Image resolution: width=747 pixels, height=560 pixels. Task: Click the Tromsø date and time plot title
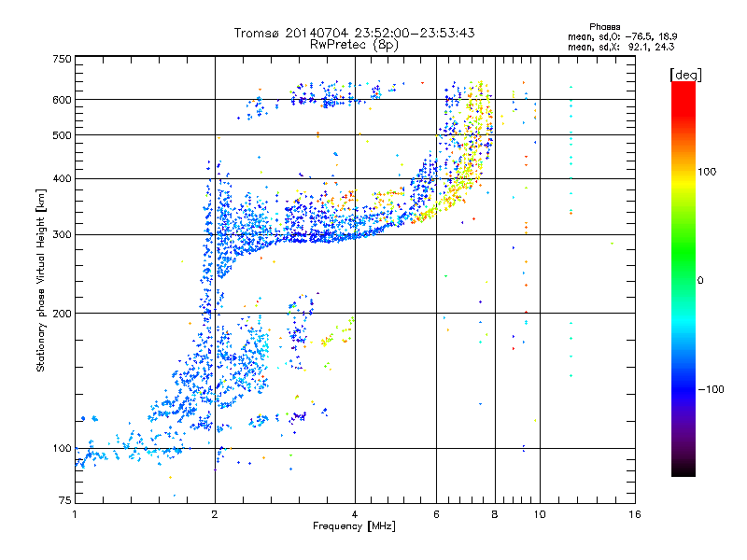tap(354, 33)
